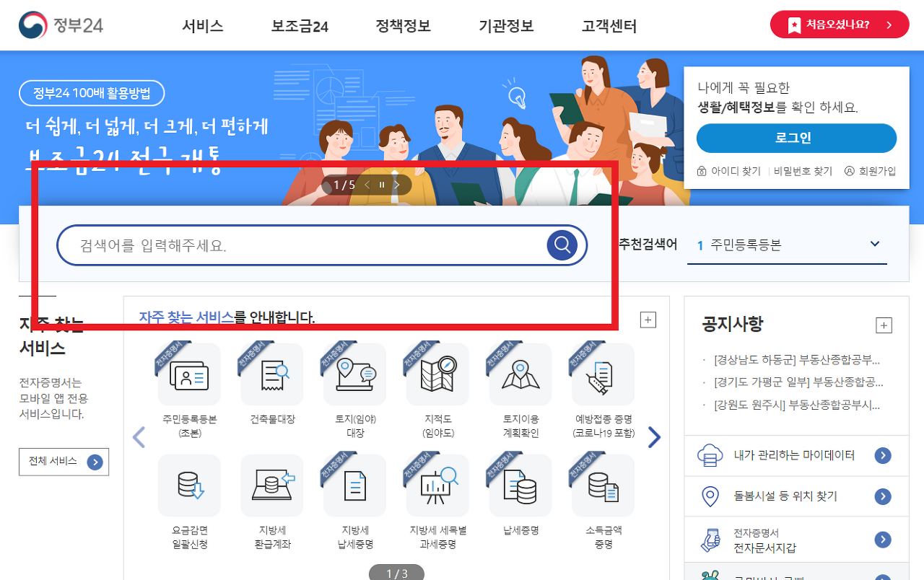Open the 보조금24 menu
This screenshot has width=924, height=580.
tap(300, 27)
